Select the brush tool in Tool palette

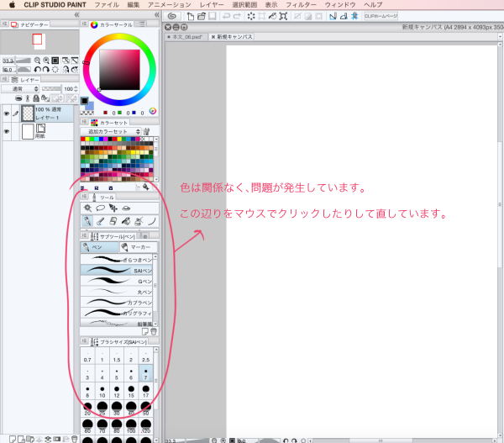click(x=100, y=221)
